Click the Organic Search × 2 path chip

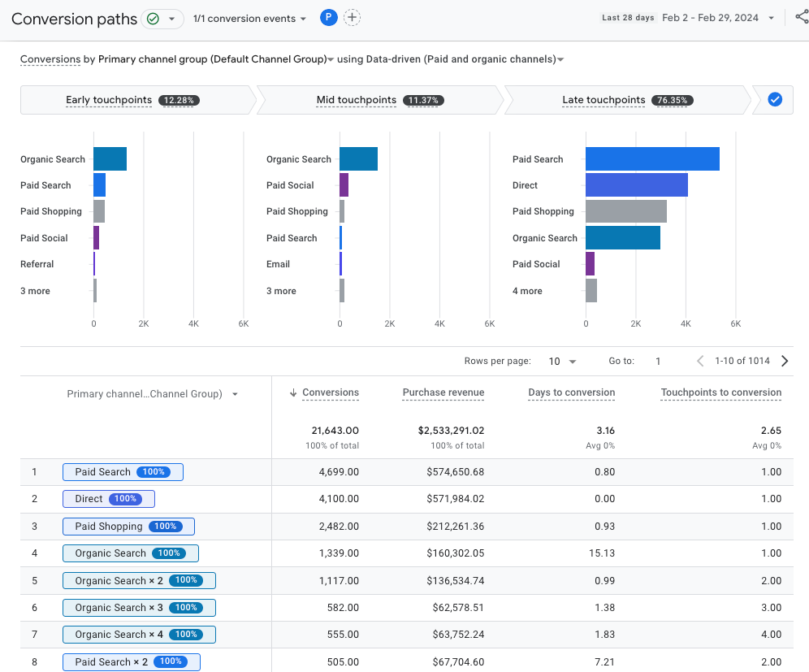[140, 581]
